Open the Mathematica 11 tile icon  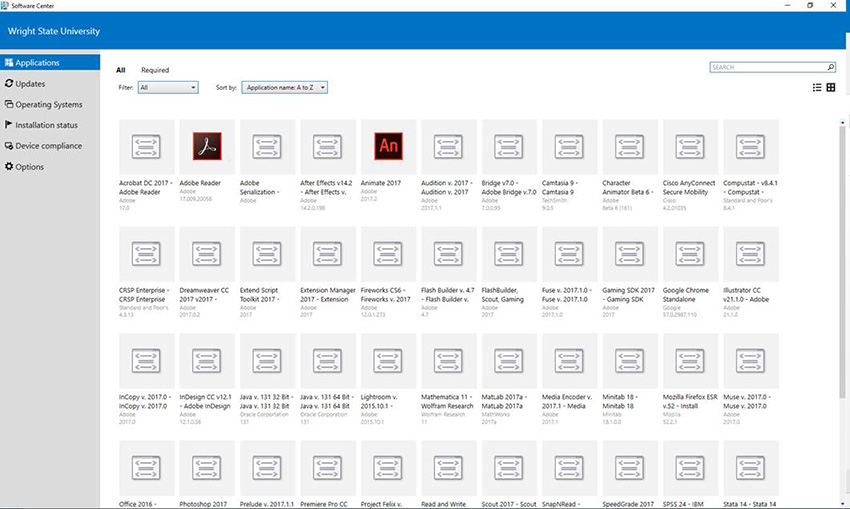pos(448,360)
